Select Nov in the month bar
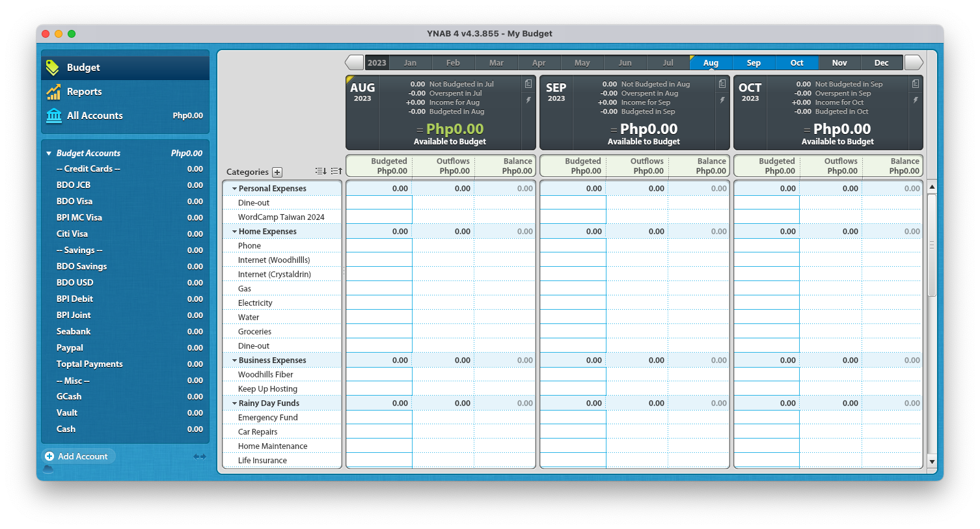 839,63
